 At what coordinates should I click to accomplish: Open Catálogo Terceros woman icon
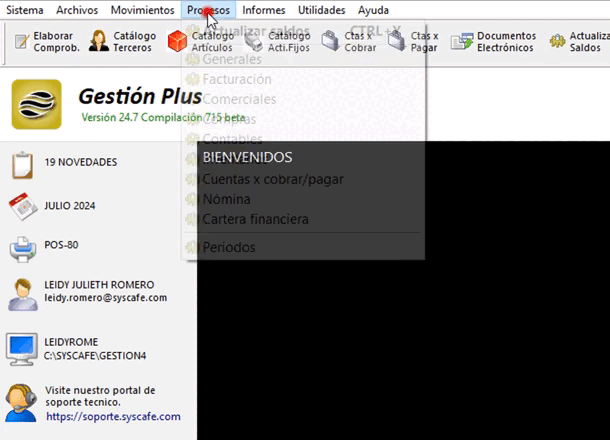click(x=99, y=41)
